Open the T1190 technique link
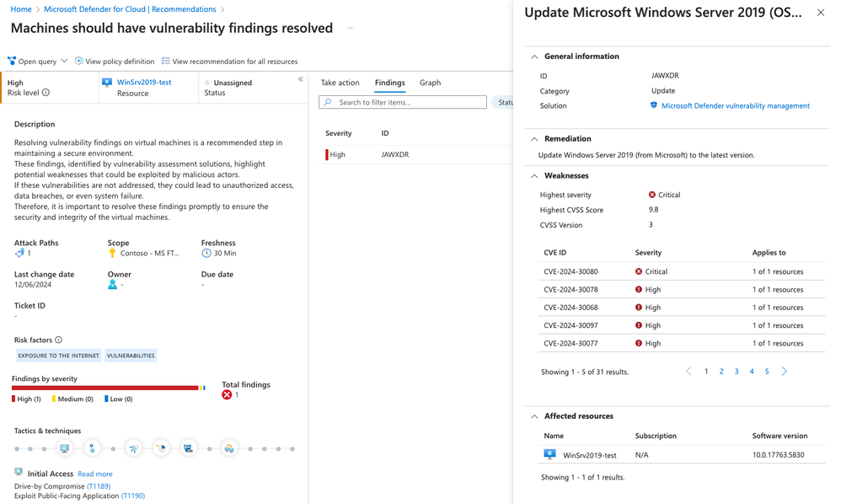Viewport: 841px width, 504px height. (133, 496)
